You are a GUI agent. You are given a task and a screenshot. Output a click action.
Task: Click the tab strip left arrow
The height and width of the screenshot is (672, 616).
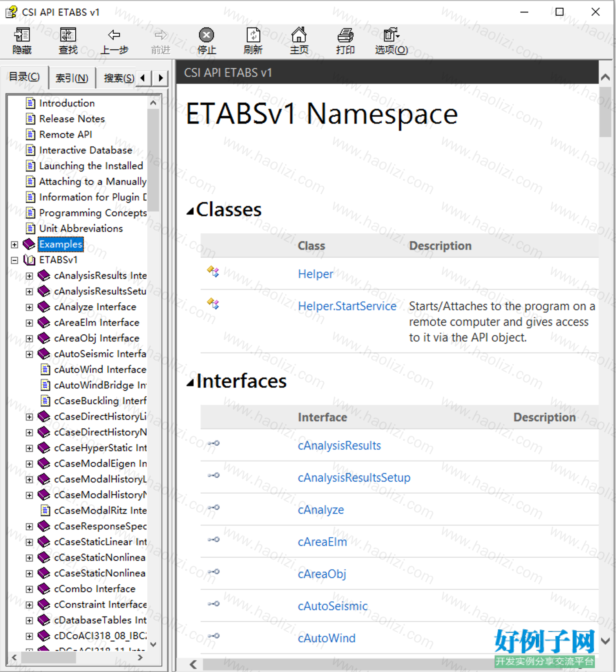click(143, 78)
